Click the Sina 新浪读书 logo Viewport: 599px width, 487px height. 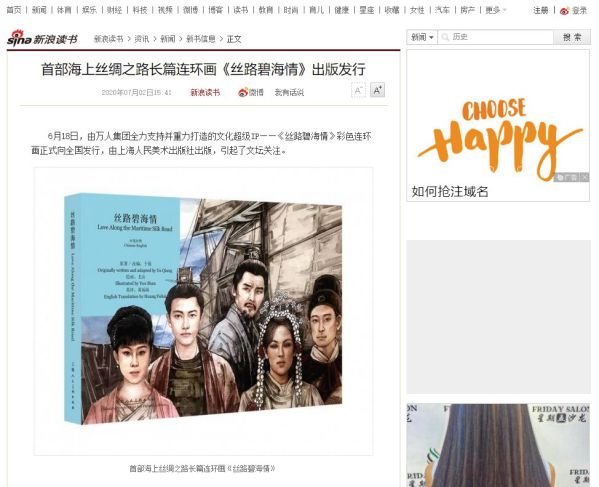pyautogui.click(x=42, y=38)
